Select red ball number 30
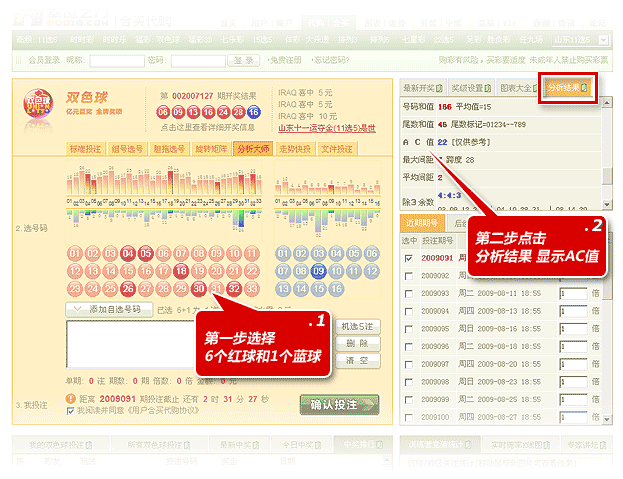 point(199,289)
